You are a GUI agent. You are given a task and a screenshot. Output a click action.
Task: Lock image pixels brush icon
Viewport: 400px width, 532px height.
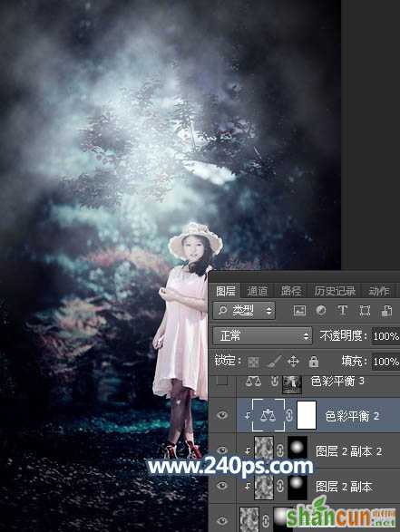pyautogui.click(x=274, y=362)
